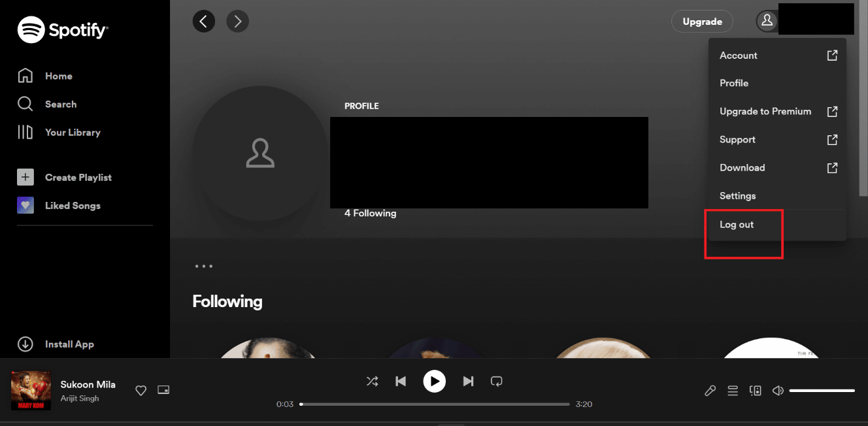Open Liked Songs heart icon
Viewport: 868px width, 426px height.
coord(25,205)
